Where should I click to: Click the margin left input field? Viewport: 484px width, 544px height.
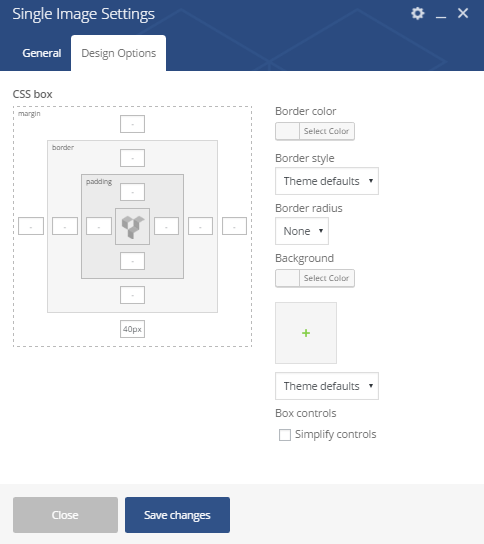click(x=31, y=226)
